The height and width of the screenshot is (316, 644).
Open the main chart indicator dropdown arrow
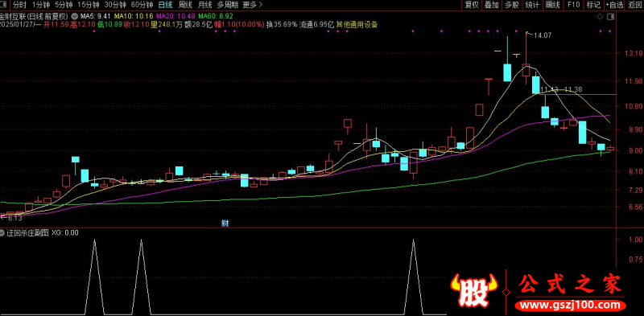point(74,16)
